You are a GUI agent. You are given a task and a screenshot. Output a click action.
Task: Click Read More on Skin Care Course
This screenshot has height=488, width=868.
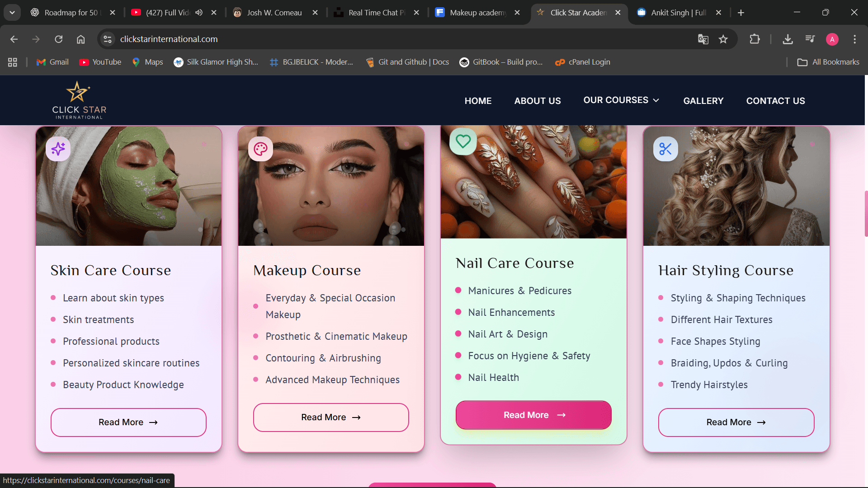click(128, 422)
